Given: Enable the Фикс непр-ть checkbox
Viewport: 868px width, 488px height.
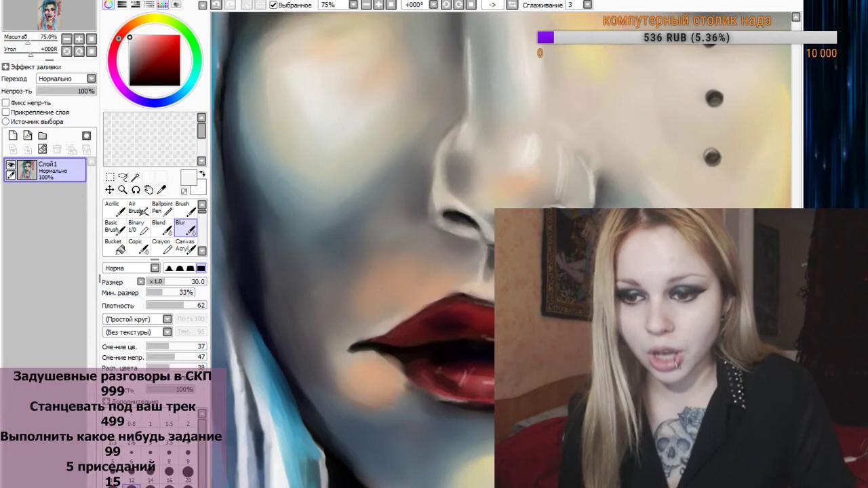Looking at the screenshot, I should click(5, 103).
